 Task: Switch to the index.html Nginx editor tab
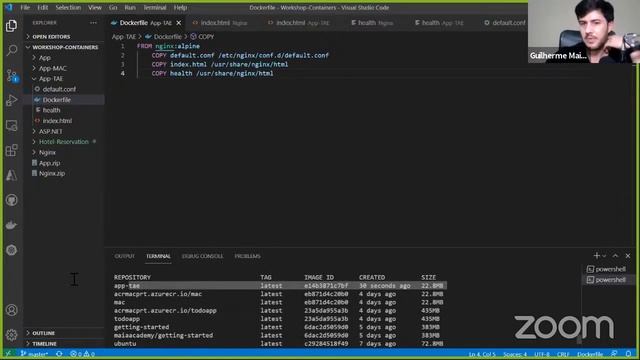tap(220, 23)
